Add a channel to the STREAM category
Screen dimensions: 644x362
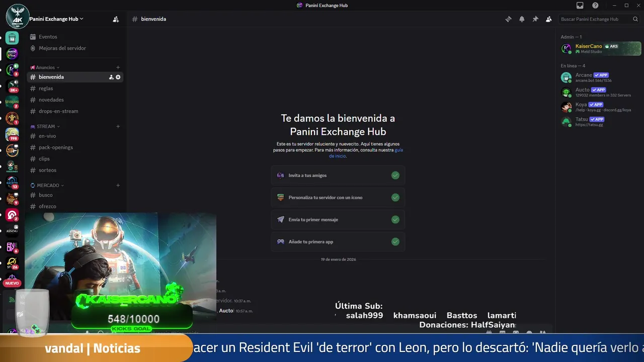118,126
